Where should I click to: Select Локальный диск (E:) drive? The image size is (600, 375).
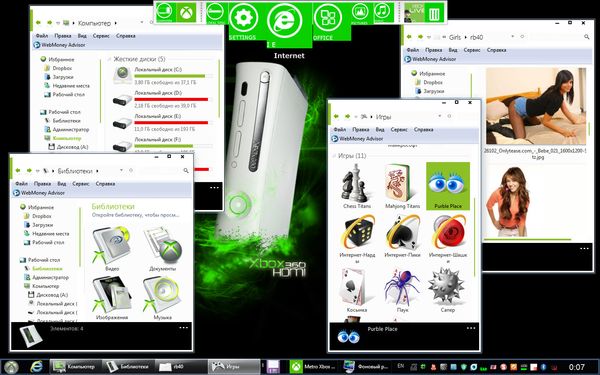(163, 122)
